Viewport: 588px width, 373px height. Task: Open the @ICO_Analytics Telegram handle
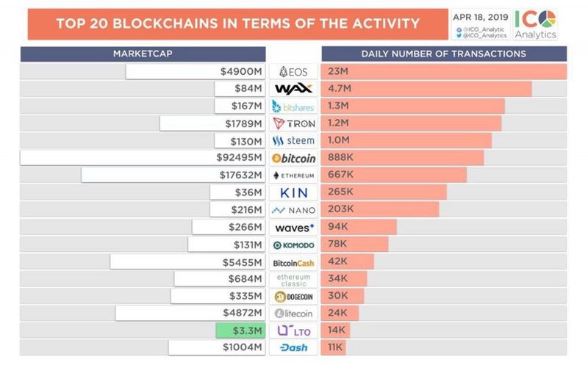click(x=484, y=35)
